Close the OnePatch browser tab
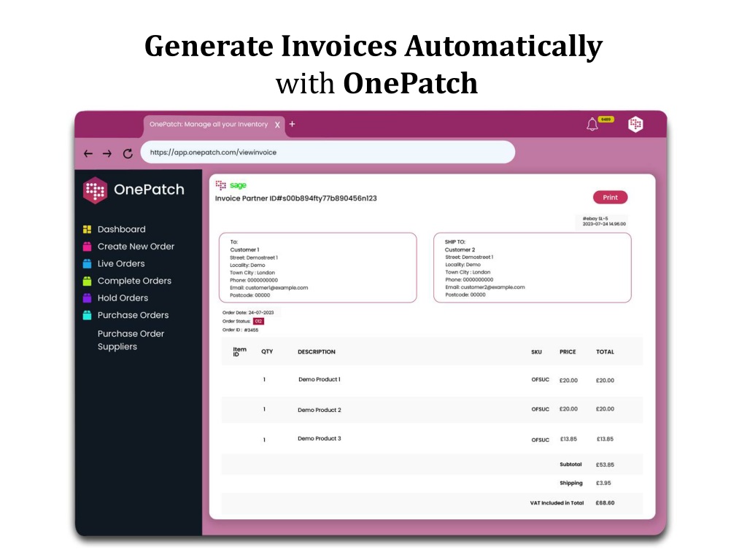This screenshot has height=560, width=747. tap(277, 125)
